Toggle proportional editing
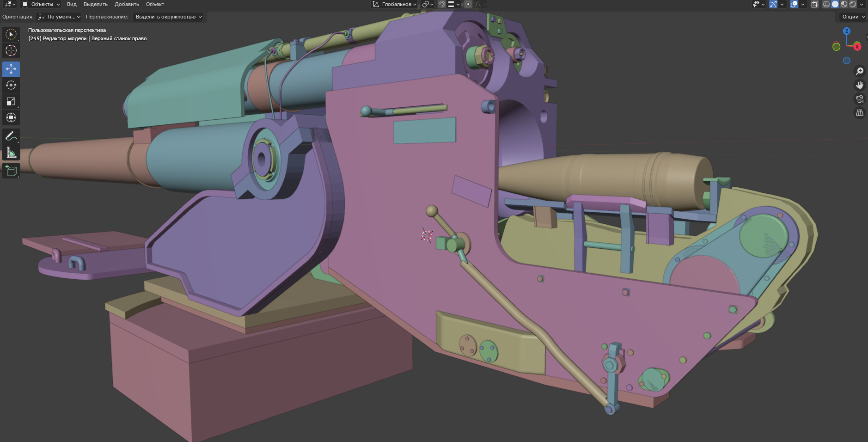The image size is (868, 442). (468, 4)
